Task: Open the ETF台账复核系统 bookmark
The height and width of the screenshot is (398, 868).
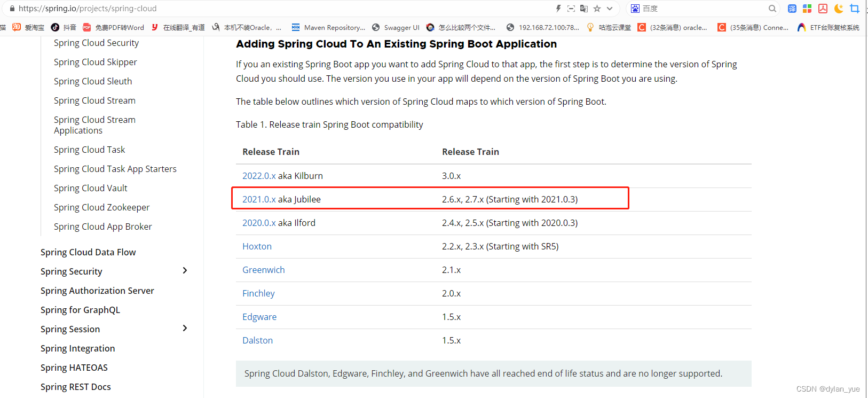Action: [x=828, y=27]
